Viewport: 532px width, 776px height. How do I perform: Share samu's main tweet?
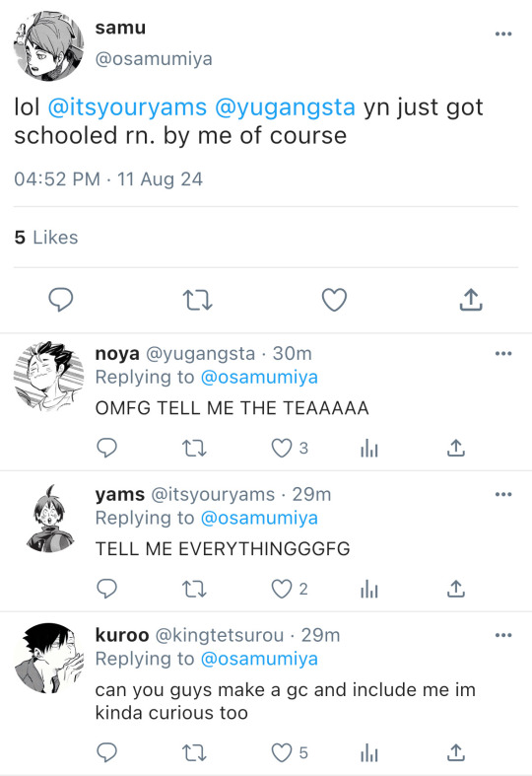(x=471, y=300)
